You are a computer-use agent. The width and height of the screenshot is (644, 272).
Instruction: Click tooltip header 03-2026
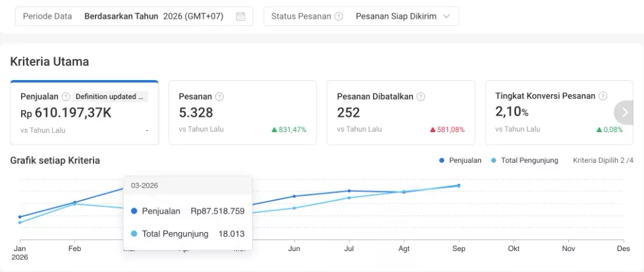click(144, 186)
